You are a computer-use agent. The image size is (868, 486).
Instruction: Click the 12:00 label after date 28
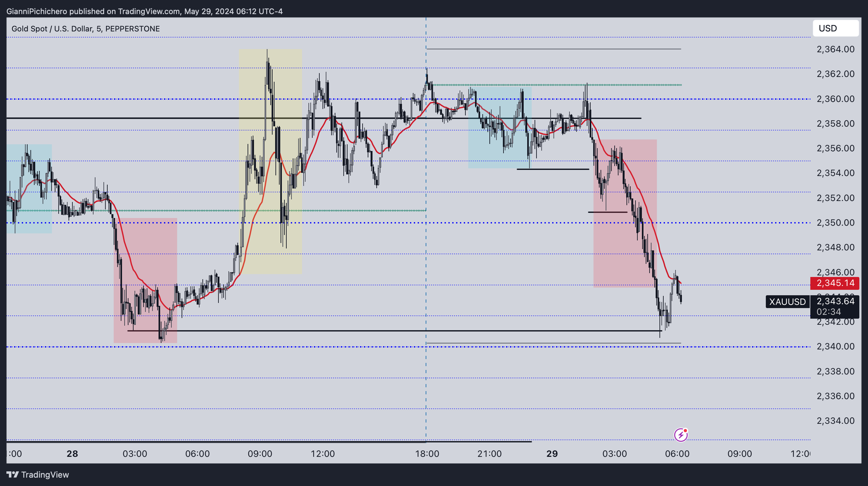point(323,454)
